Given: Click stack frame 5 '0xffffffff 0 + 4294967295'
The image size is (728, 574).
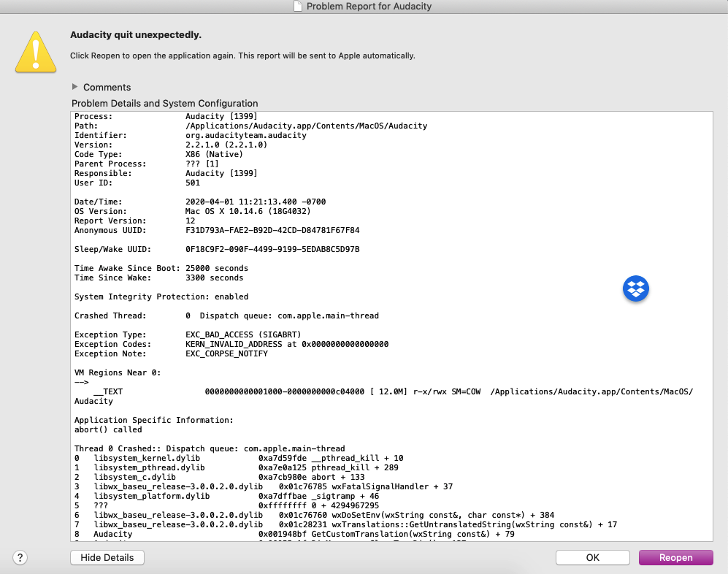Looking at the screenshot, I should [226, 506].
